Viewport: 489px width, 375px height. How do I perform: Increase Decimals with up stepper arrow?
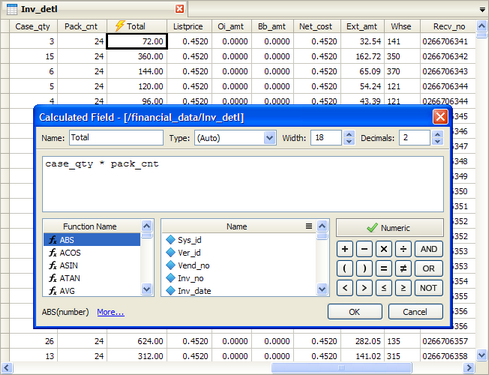[x=437, y=134]
